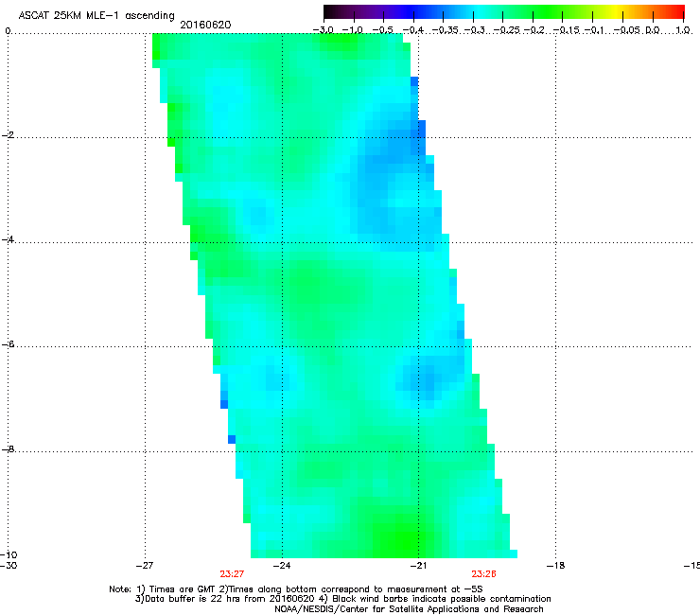Click the longitude axis label -27
The height and width of the screenshot is (615, 700).
pos(145,565)
